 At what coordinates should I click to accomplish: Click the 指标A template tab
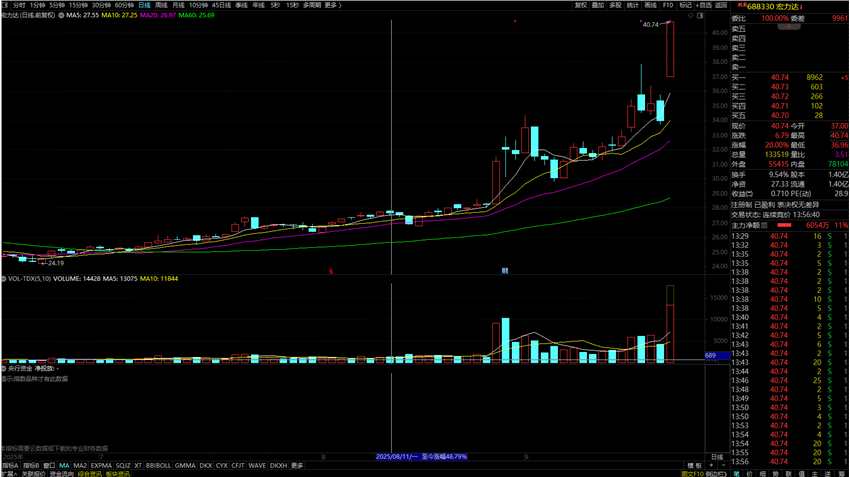[10, 466]
